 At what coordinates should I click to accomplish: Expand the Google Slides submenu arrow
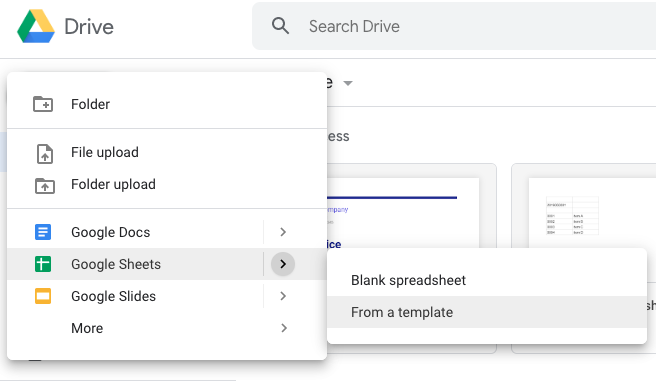tap(283, 296)
